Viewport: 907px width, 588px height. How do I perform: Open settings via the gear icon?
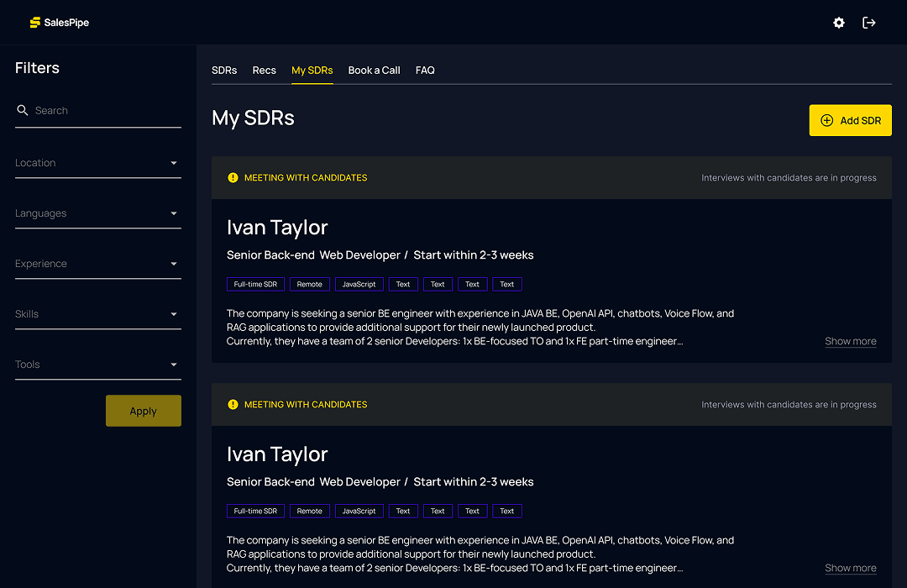click(838, 23)
